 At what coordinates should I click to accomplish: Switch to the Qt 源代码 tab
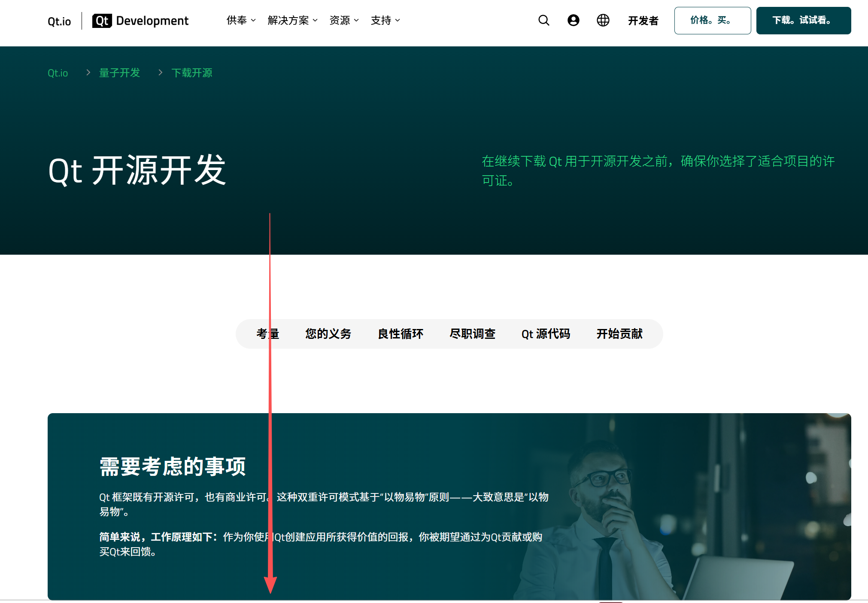point(546,334)
